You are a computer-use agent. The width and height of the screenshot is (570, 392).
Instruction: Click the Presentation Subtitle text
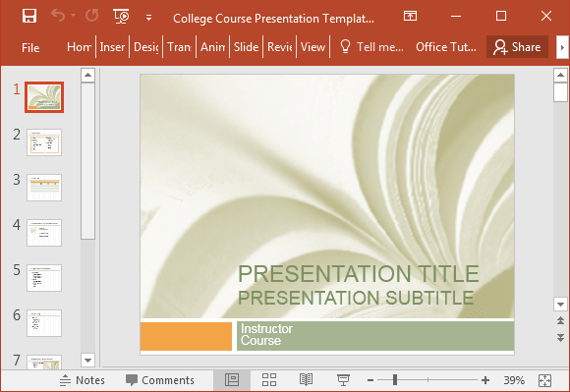coord(356,298)
